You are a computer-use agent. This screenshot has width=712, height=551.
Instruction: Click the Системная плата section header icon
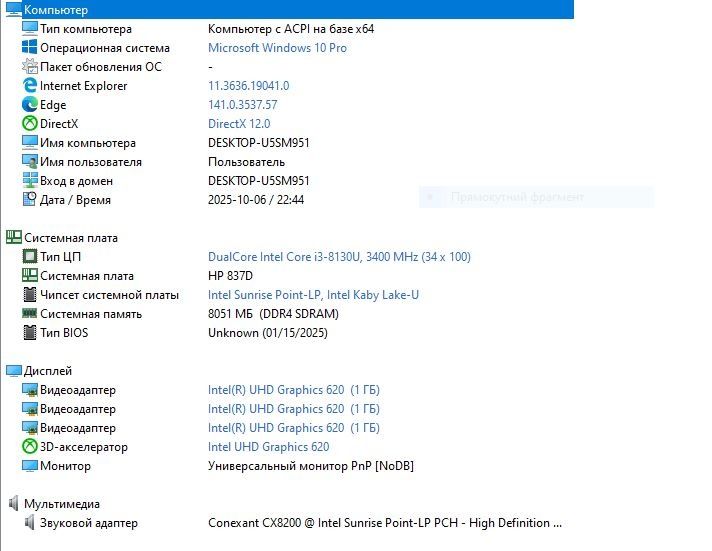point(14,238)
